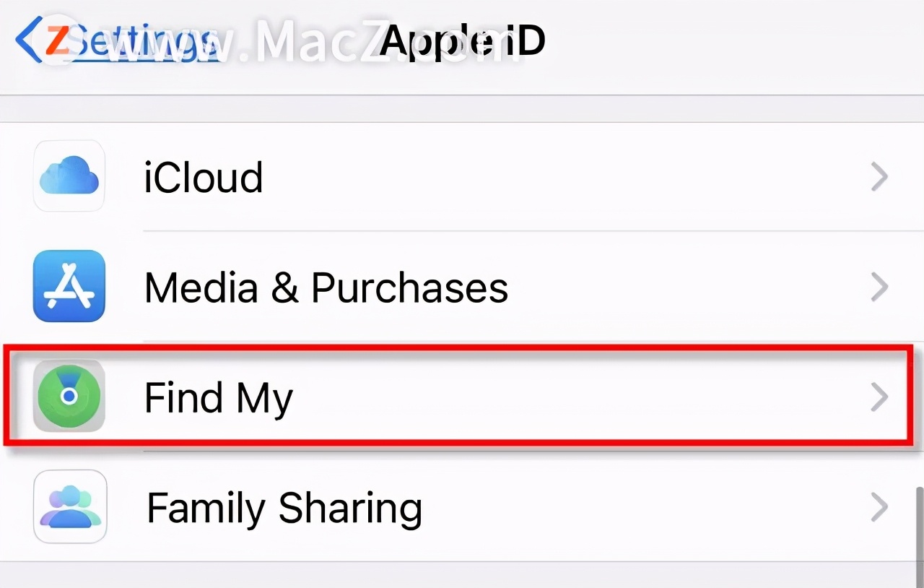This screenshot has width=924, height=588.
Task: Expand the Media & Purchases row chevron
Action: [879, 287]
